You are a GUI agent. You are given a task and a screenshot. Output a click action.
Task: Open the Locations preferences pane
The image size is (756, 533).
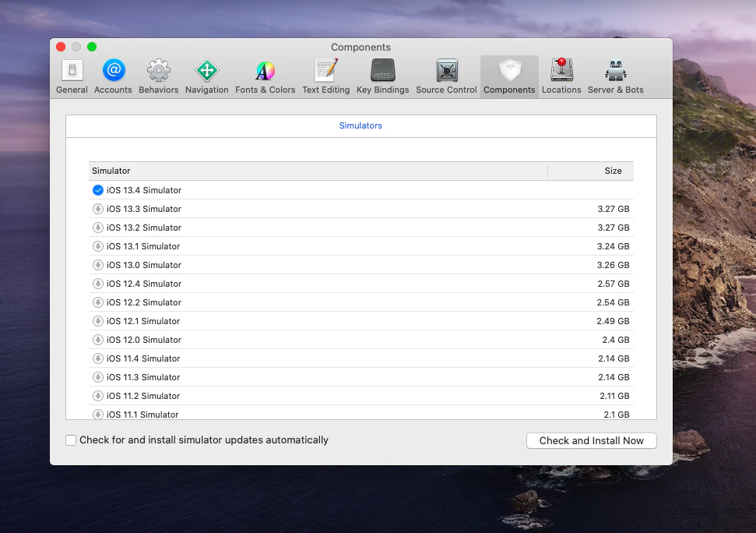pos(561,76)
